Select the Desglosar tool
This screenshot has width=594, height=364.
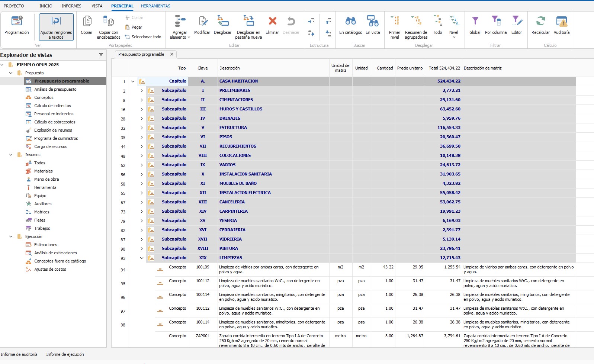point(222,25)
